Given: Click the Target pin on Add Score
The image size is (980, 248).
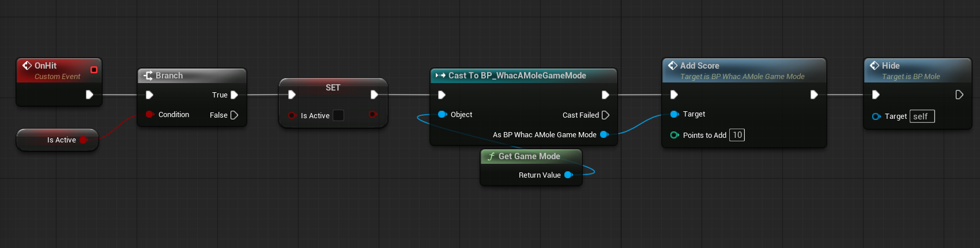Looking at the screenshot, I should click(x=674, y=114).
